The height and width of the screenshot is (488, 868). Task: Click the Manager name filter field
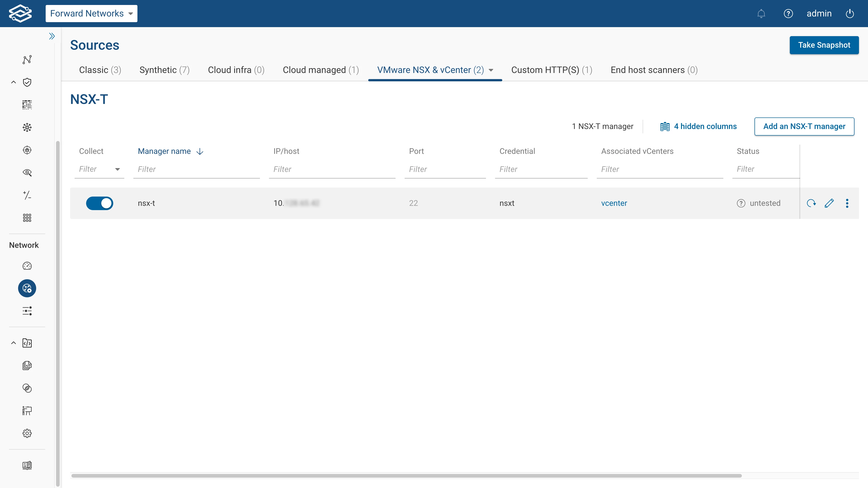click(x=196, y=169)
